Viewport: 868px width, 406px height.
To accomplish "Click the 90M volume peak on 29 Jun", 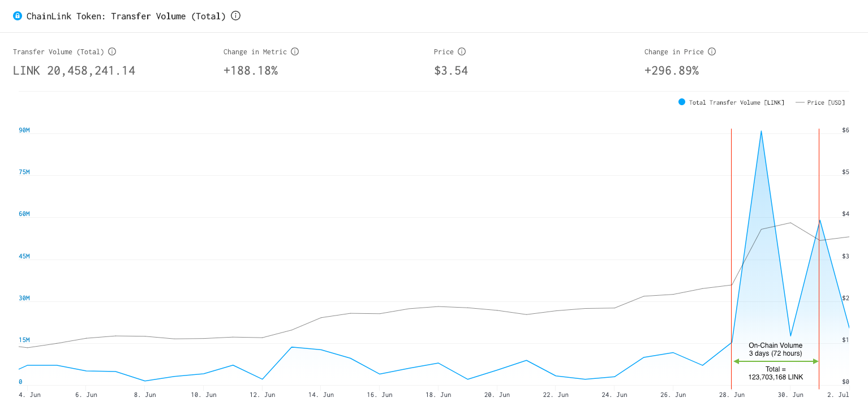I will (x=761, y=131).
